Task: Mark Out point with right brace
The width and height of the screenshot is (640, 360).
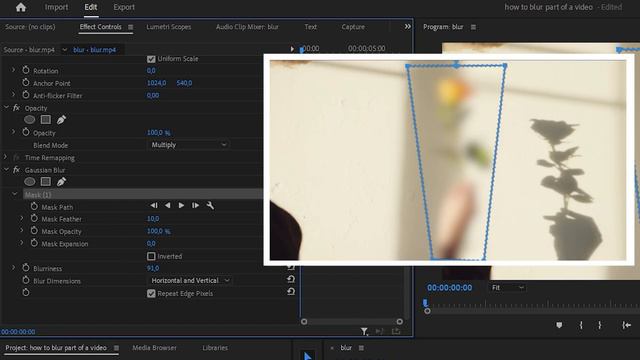Action: tap(599, 325)
